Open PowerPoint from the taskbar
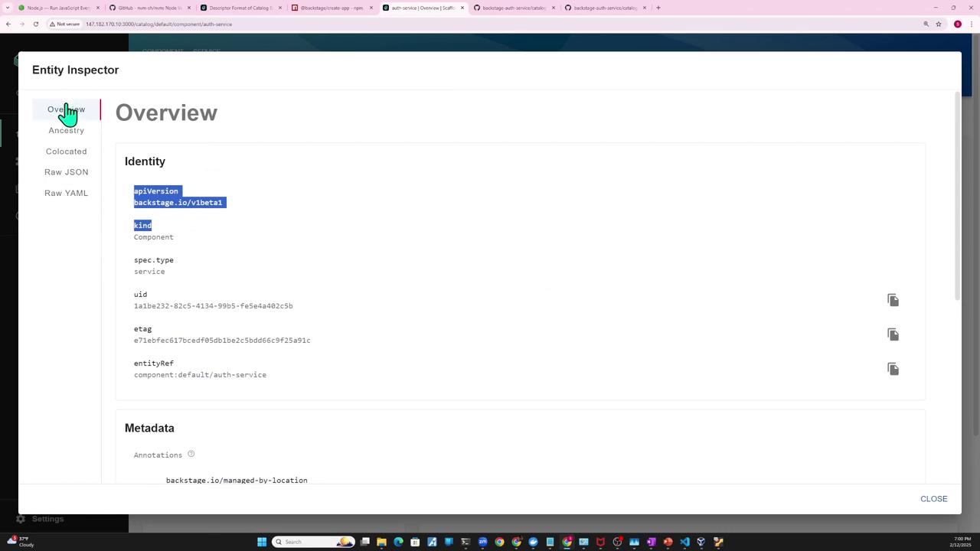980x551 pixels. click(668, 542)
